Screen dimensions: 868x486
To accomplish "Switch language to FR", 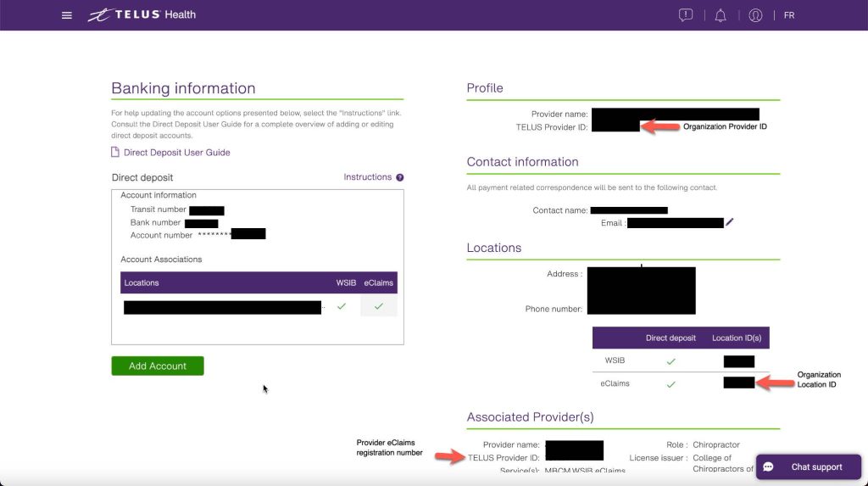I will 789,15.
